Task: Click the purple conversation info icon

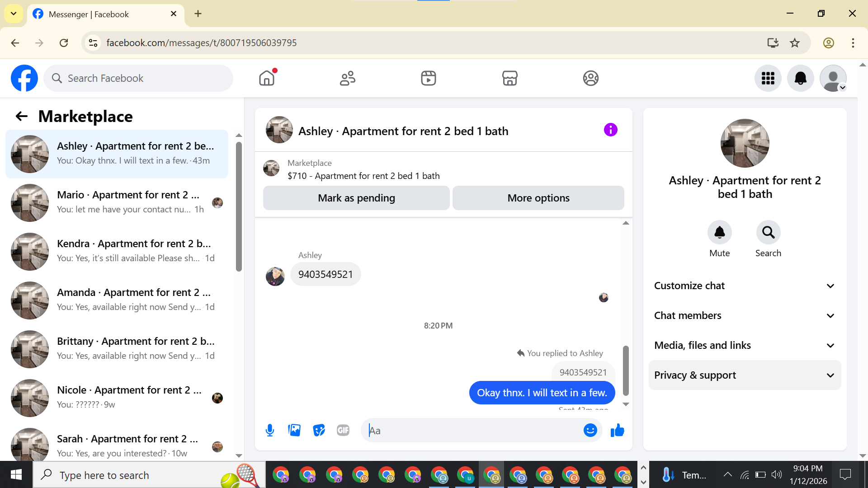Action: 610,130
